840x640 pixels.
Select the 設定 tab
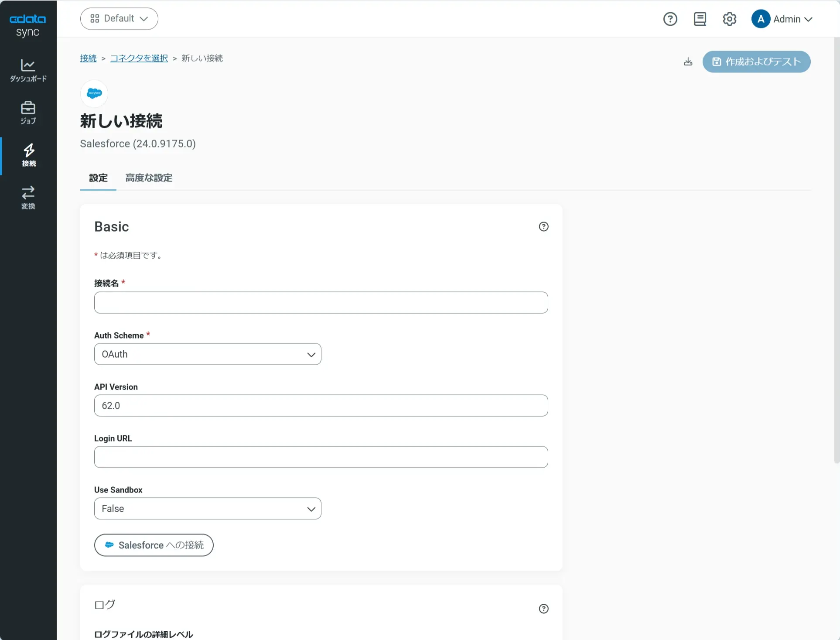[98, 178]
